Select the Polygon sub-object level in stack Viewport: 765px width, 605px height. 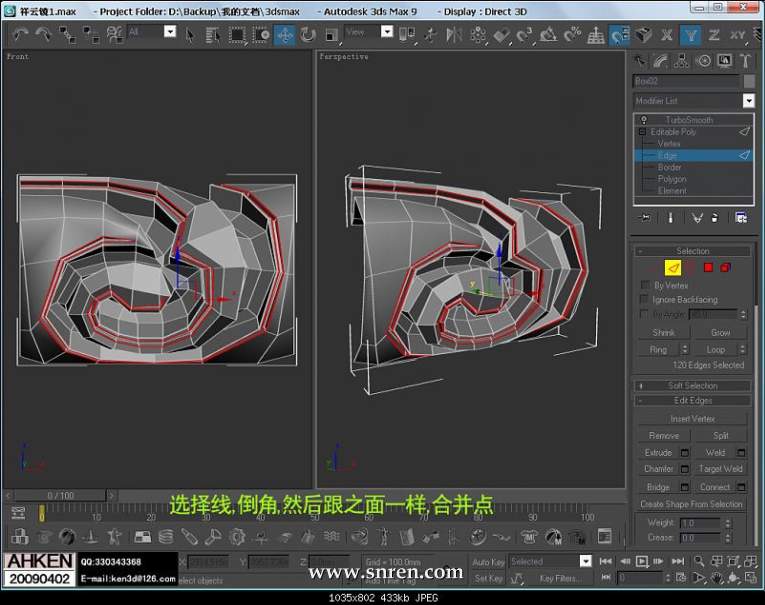(672, 179)
